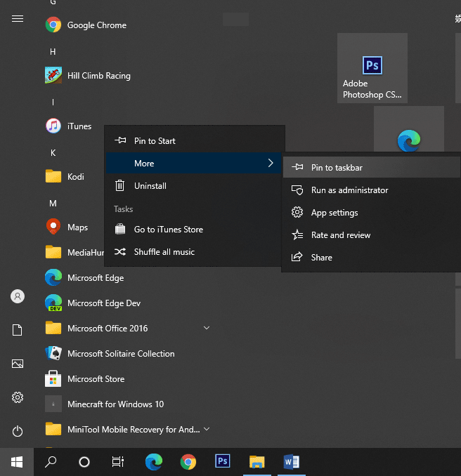Open the Microsoft Edge Dev icon
This screenshot has height=476, width=461.
coord(53,303)
